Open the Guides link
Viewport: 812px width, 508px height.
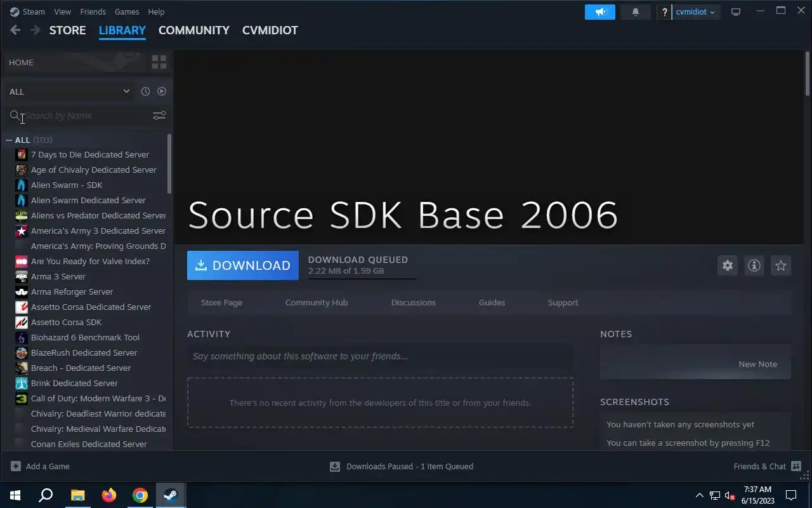pyautogui.click(x=492, y=302)
